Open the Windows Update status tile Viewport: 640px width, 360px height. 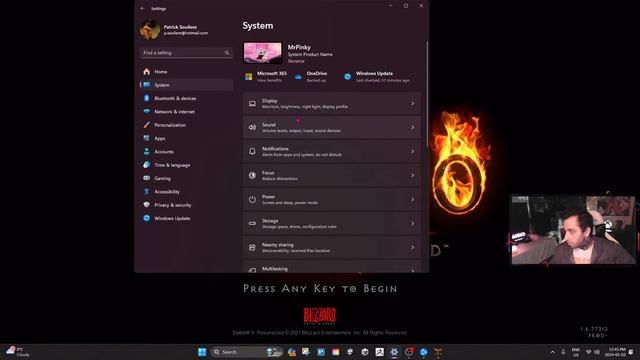point(377,76)
